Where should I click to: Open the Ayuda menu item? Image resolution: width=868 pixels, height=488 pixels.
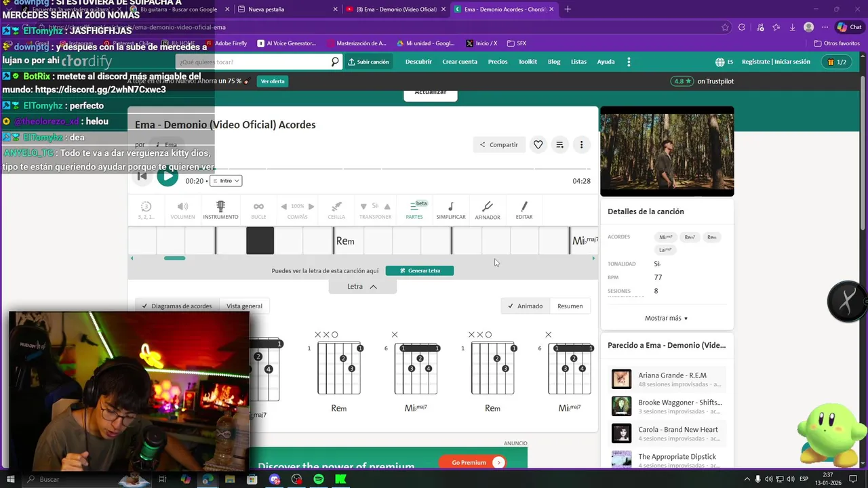(606, 62)
